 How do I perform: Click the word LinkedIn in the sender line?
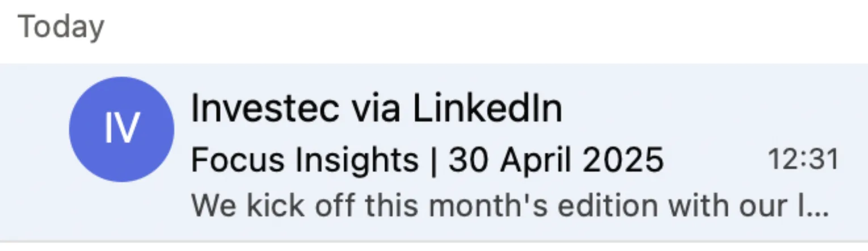487,108
